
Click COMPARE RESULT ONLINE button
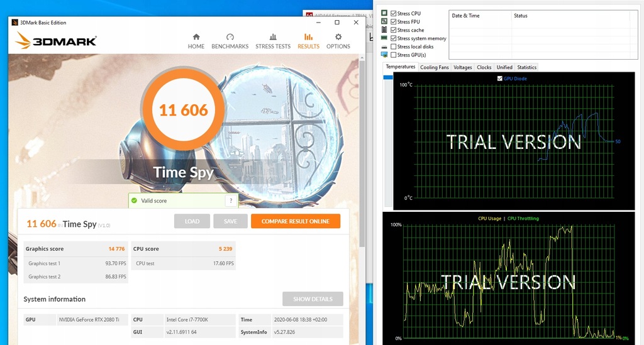pyautogui.click(x=296, y=221)
